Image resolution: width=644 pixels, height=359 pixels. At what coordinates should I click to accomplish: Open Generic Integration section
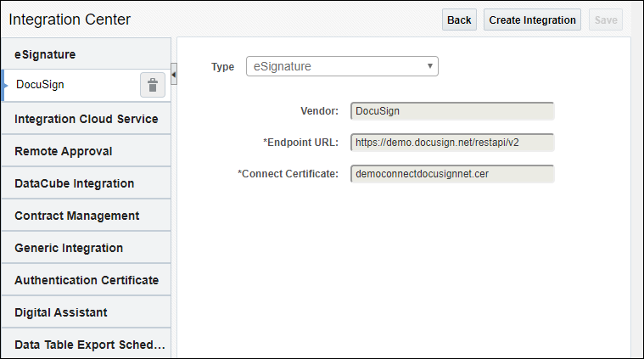click(86, 248)
